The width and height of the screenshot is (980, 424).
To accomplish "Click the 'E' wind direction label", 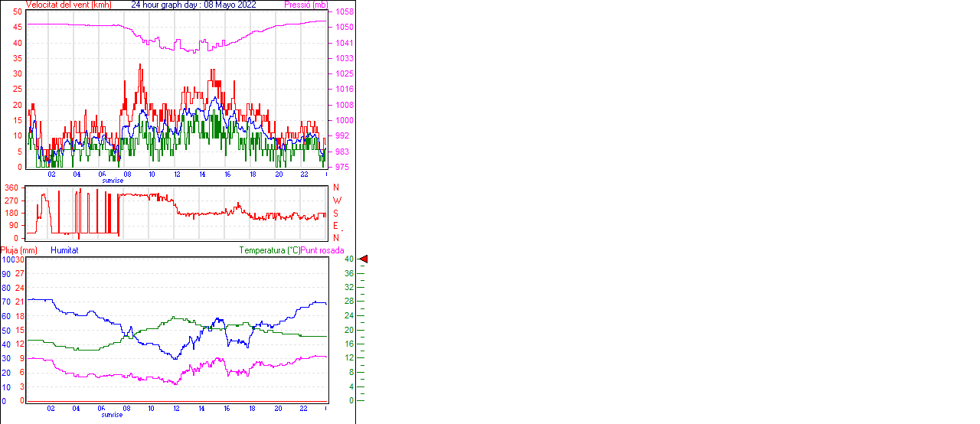I will click(x=335, y=226).
